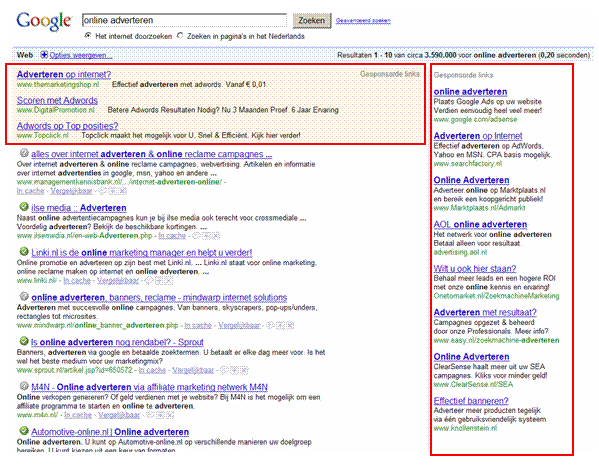Open the Marktplaats 'Online Adverteren' sidebar ad

pos(471,180)
